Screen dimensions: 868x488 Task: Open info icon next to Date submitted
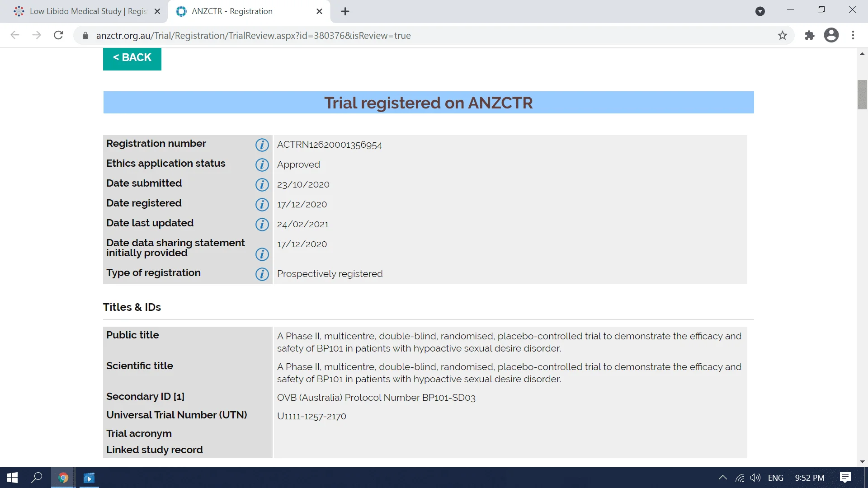[262, 185]
